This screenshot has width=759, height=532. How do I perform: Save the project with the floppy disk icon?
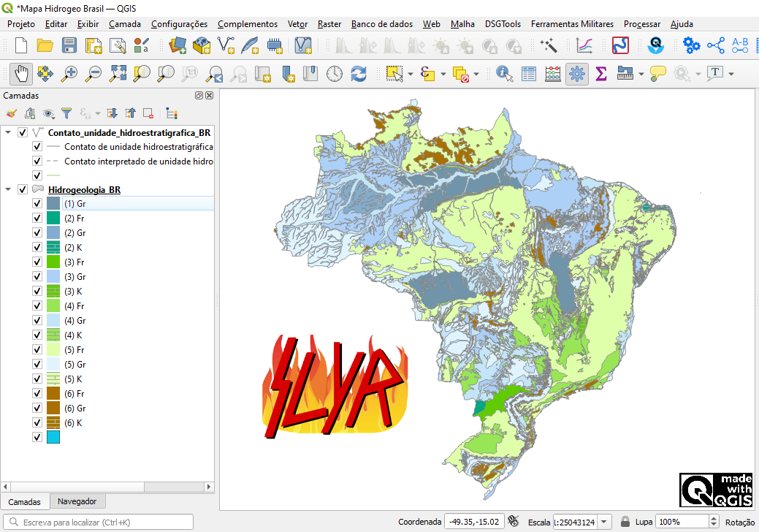pos(69,45)
